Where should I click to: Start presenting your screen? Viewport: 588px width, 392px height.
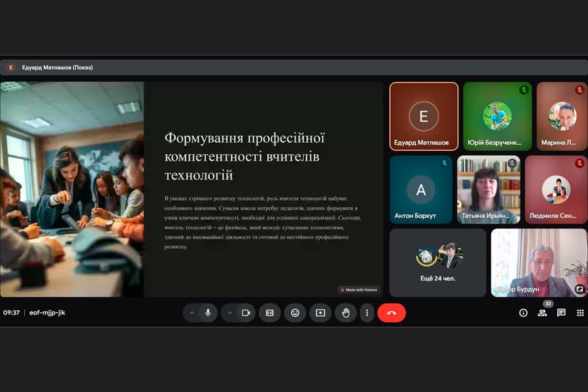pyautogui.click(x=320, y=313)
